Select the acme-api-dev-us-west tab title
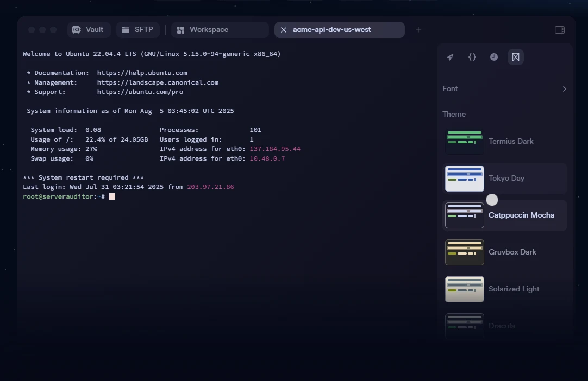This screenshot has width=588, height=381. pos(331,30)
